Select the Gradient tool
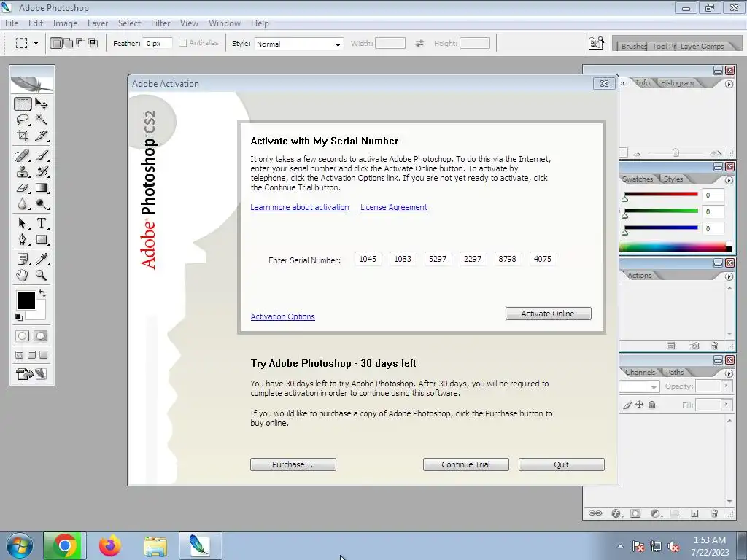 tap(42, 187)
